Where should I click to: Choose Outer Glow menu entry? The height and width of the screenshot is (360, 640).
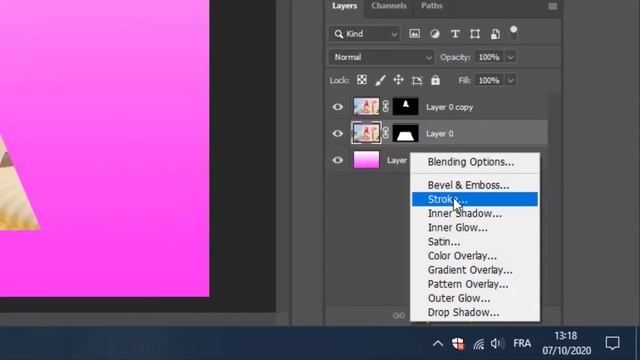(475, 298)
